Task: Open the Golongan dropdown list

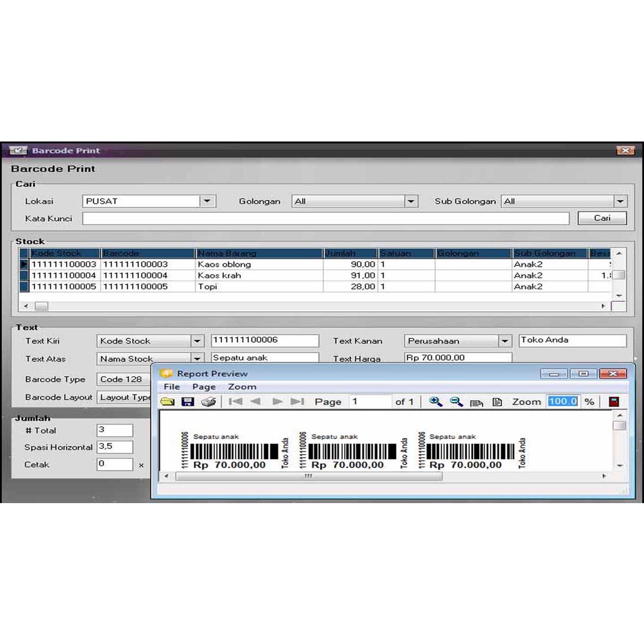Action: coord(411,201)
